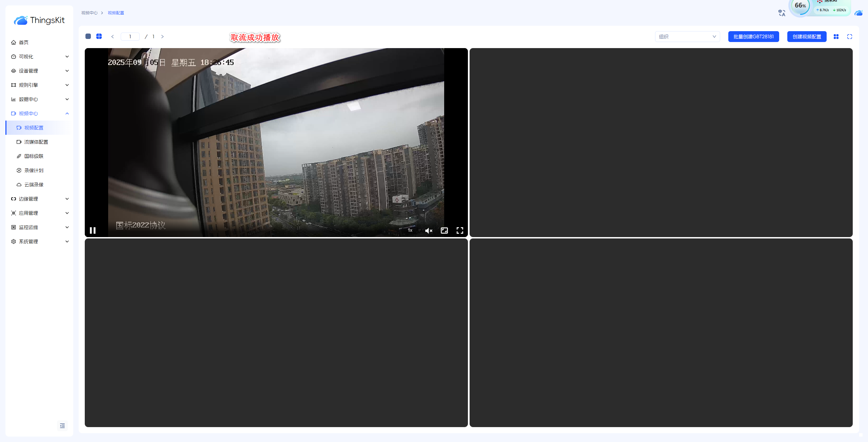The height and width of the screenshot is (442, 868).
Task: Collapse the sidebar menu icon
Action: (62, 426)
